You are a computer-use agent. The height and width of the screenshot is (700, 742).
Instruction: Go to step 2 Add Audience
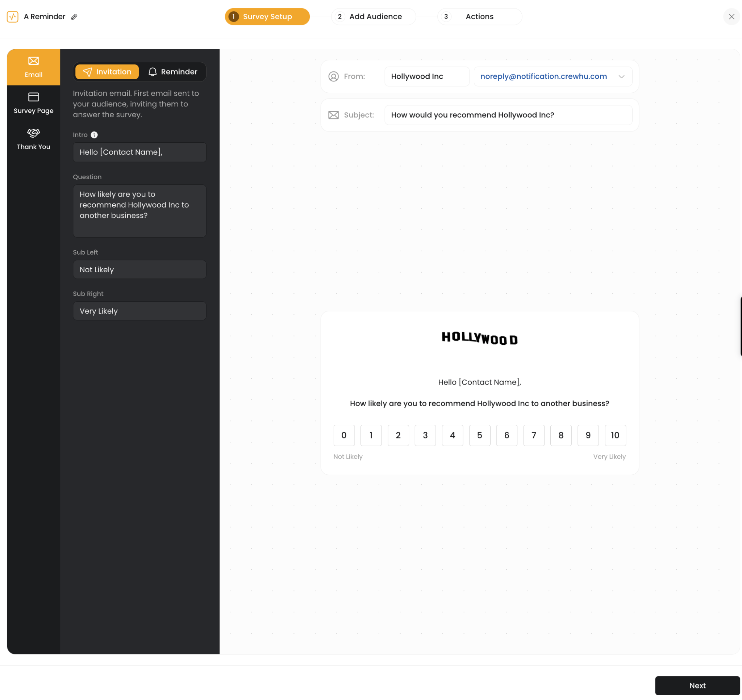pos(373,17)
